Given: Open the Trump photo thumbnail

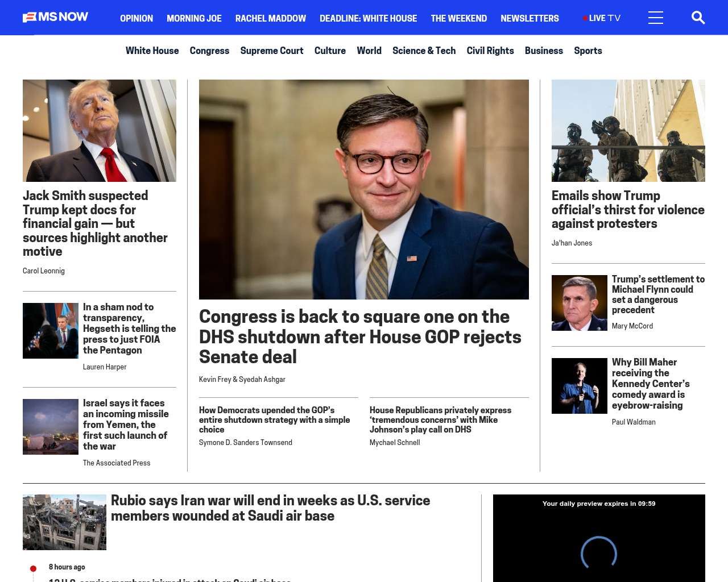Looking at the screenshot, I should click(x=100, y=131).
